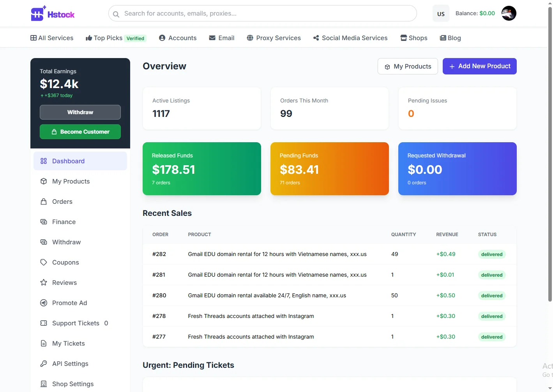Screen dimensions: 553x392
Task: Click the Reviews star icon
Action: click(44, 283)
